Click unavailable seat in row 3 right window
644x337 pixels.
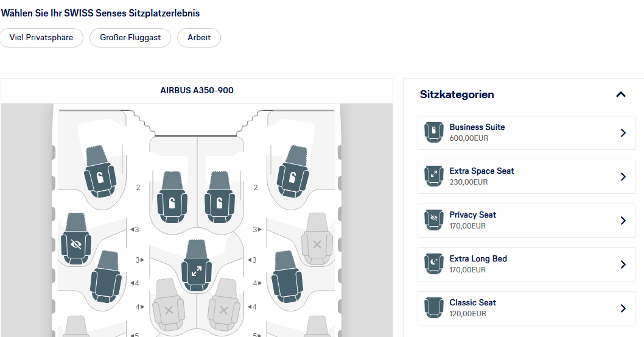[317, 239]
